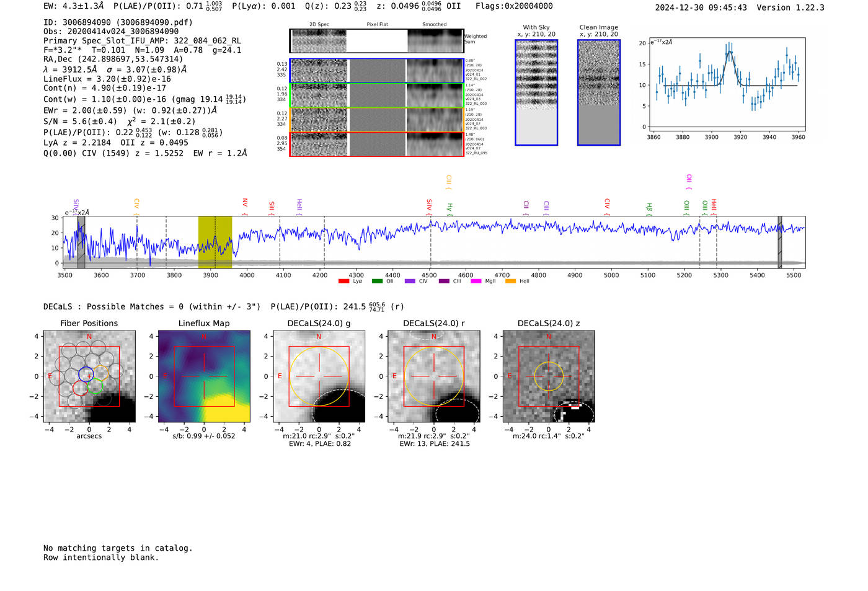Click the Lyα red legend swatch
Image resolution: width=868 pixels, height=591 pixels.
343,281
